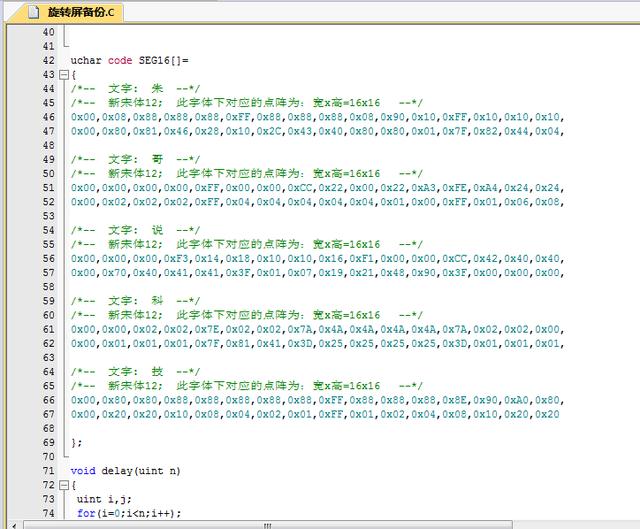Click the comment '文字: 科' on line 59
This screenshot has width=640, height=529.
136,301
